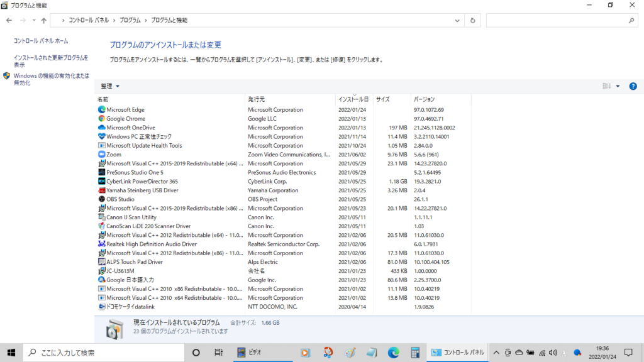Click the Canon IJ Scan Utility icon
Image resolution: width=644 pixels, height=362 pixels.
(x=101, y=217)
